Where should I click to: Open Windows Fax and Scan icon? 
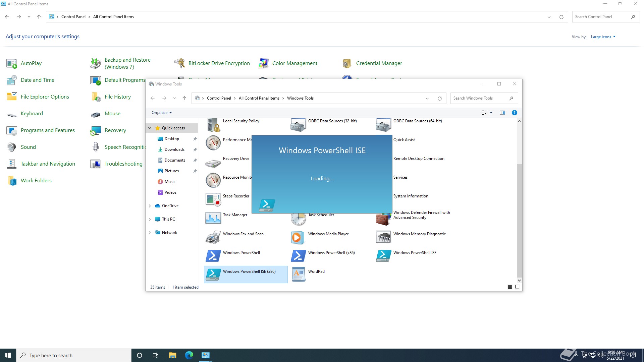pyautogui.click(x=213, y=237)
